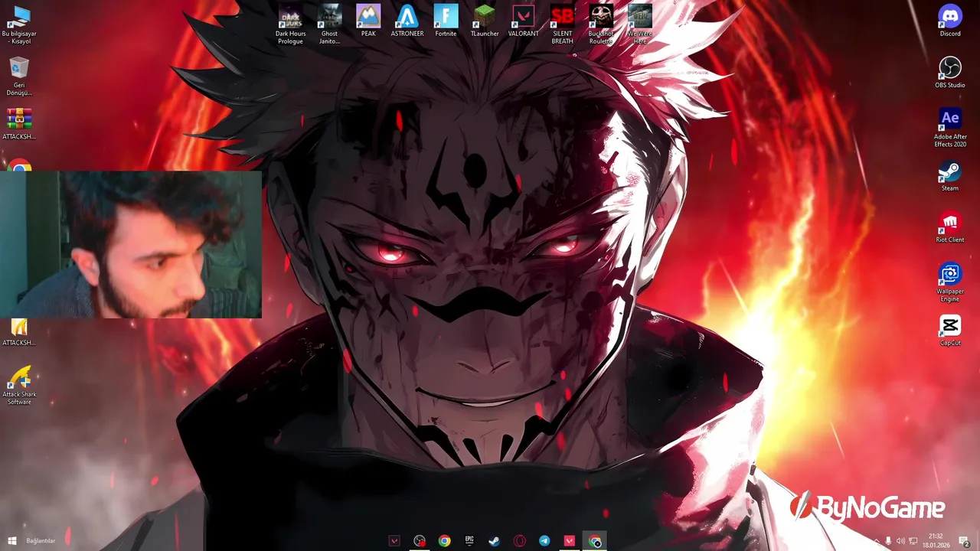980x551 pixels.
Task: Open Adobe After Effects 2020 shortcut
Action: pyautogui.click(x=950, y=127)
